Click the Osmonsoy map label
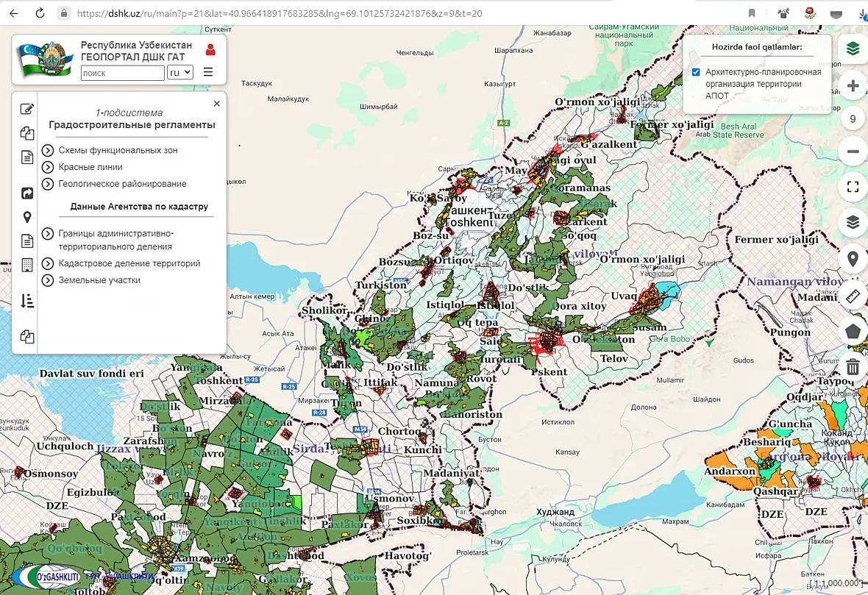This screenshot has width=868, height=595. [50, 474]
